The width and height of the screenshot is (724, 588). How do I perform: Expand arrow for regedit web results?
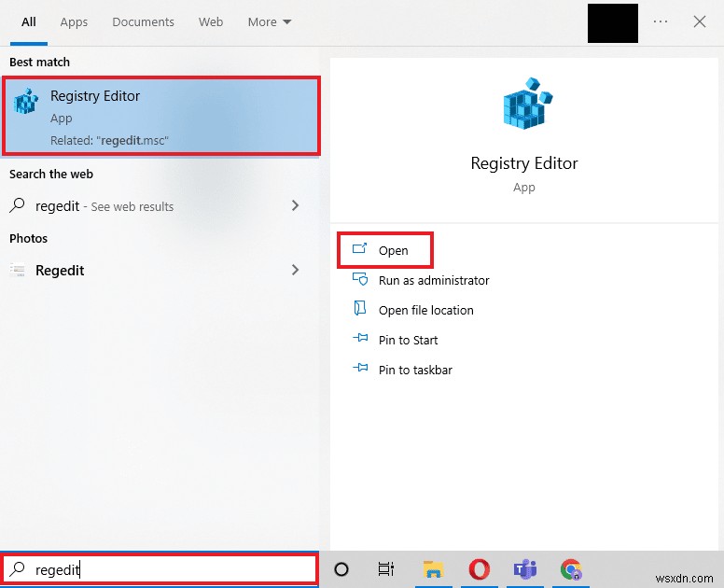[296, 205]
